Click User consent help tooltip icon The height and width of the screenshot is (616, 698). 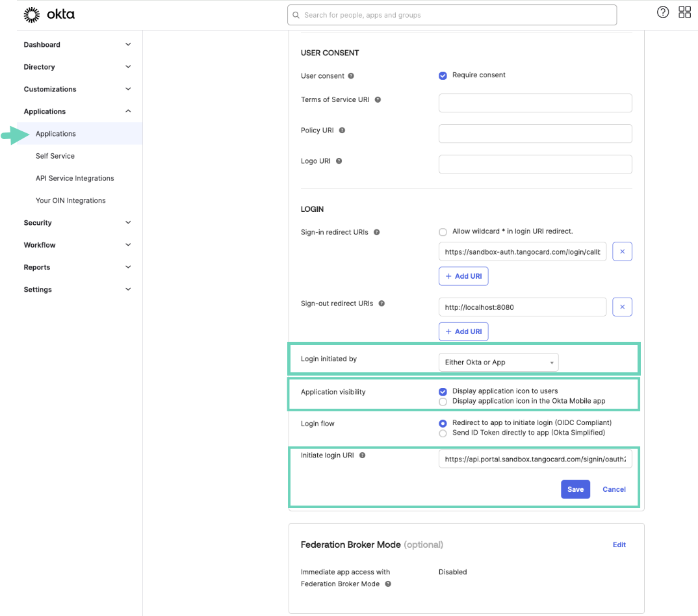[x=351, y=76]
